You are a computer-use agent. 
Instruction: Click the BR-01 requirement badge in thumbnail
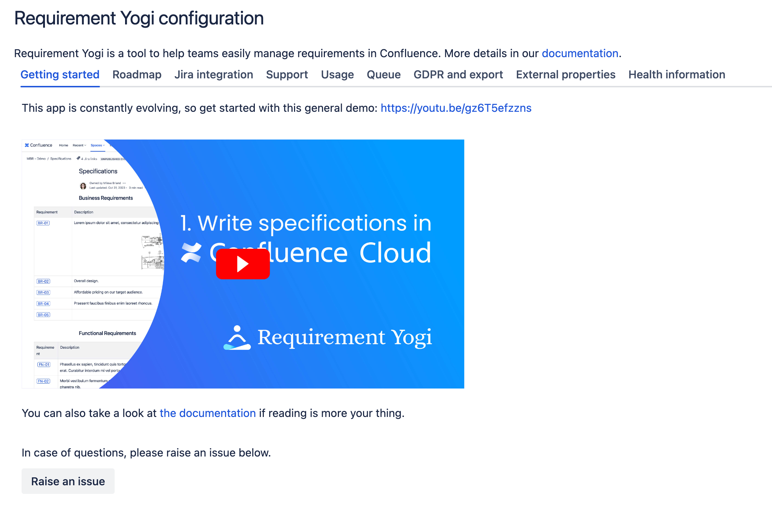pos(43,223)
